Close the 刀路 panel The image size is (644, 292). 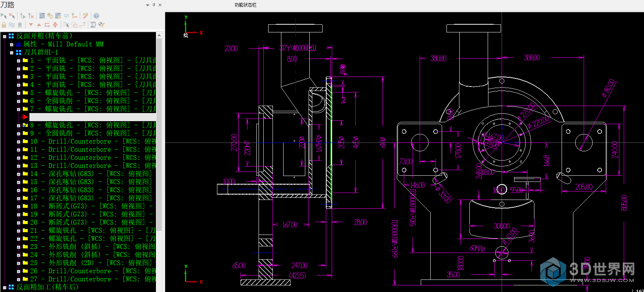[160, 5]
